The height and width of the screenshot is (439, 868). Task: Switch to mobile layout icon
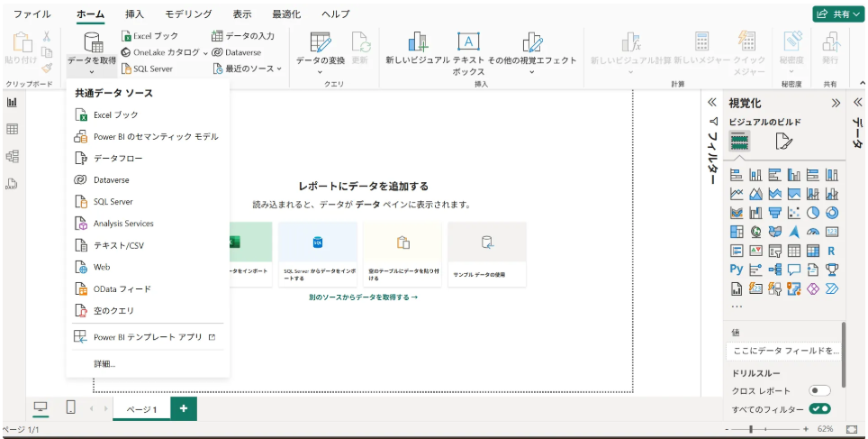pos(70,407)
